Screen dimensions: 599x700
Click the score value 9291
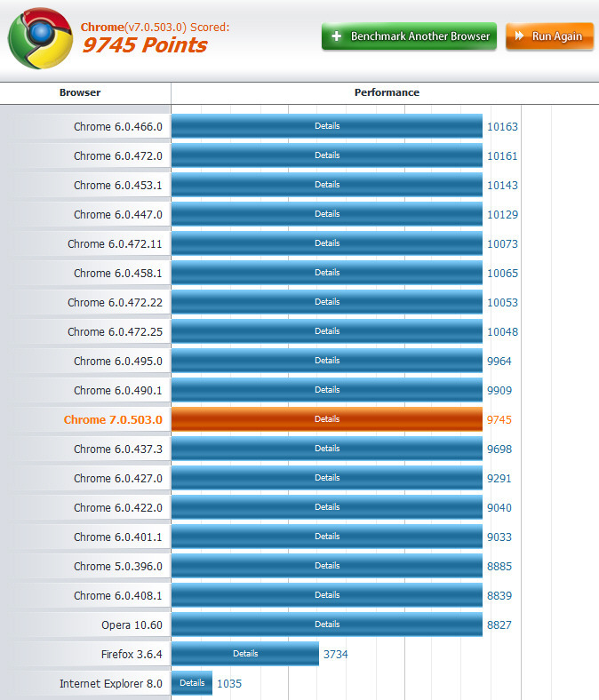tap(499, 479)
